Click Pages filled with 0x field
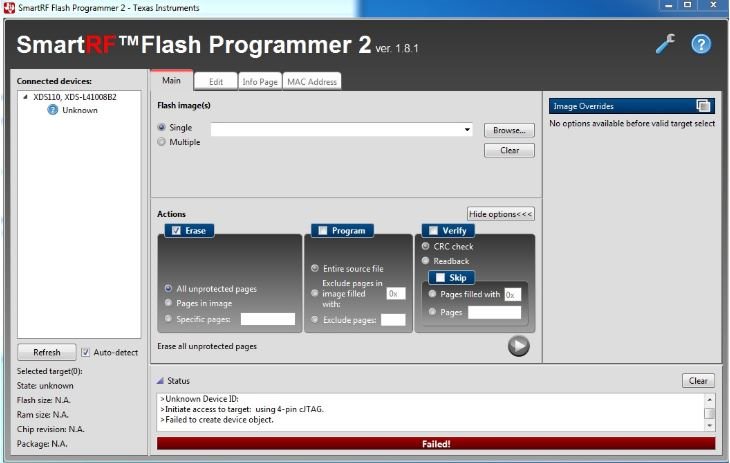This screenshot has width=730, height=463. click(x=513, y=294)
